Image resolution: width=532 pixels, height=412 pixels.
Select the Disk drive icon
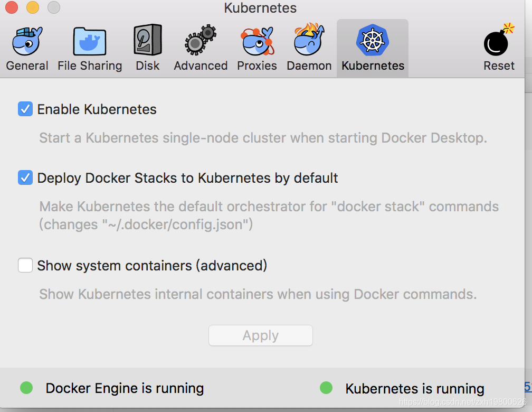(x=147, y=41)
